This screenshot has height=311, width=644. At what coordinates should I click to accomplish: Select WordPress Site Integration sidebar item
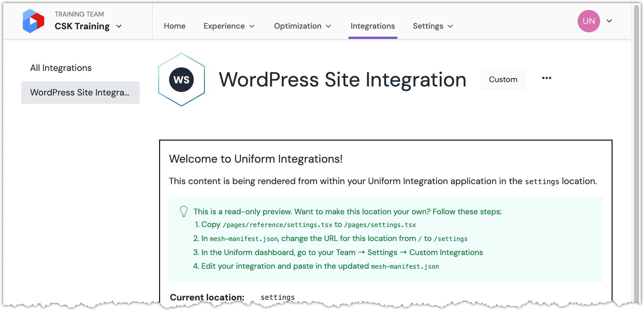tap(80, 93)
